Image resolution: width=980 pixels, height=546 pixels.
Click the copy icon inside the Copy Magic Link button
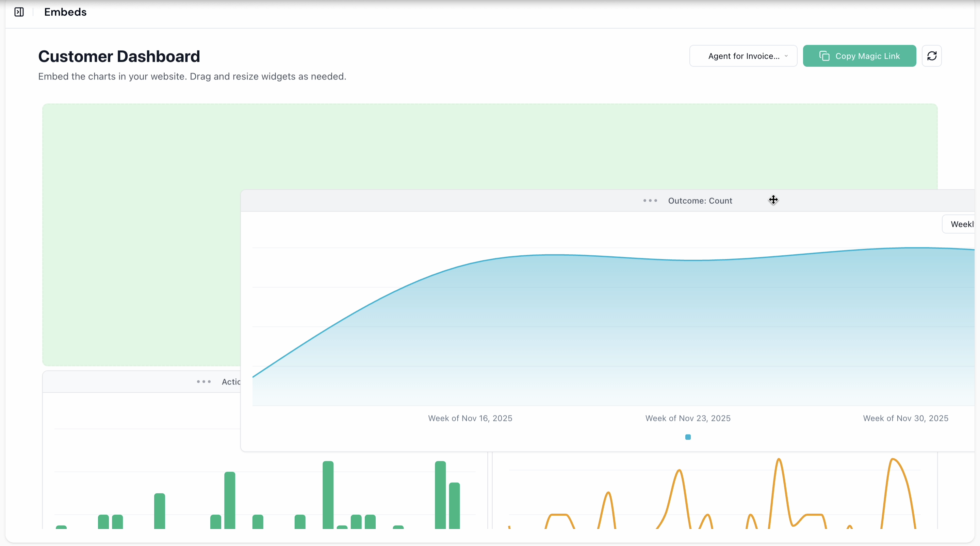[825, 55]
